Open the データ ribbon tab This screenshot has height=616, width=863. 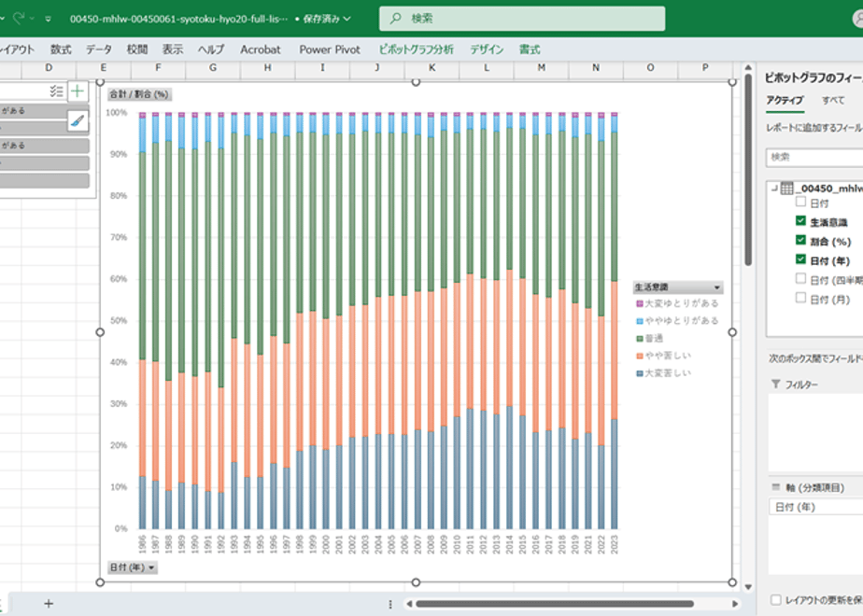98,49
